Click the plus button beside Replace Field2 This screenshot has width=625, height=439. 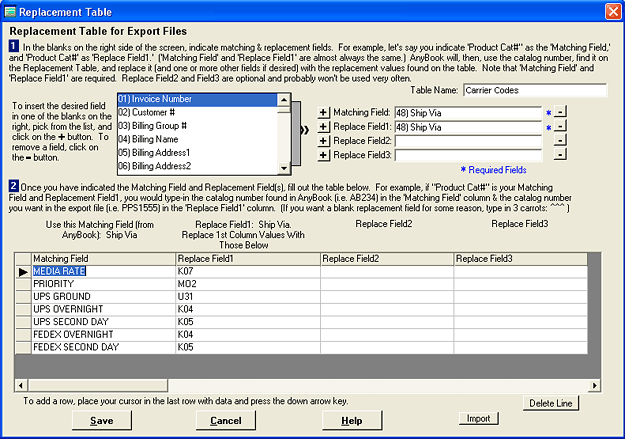323,141
